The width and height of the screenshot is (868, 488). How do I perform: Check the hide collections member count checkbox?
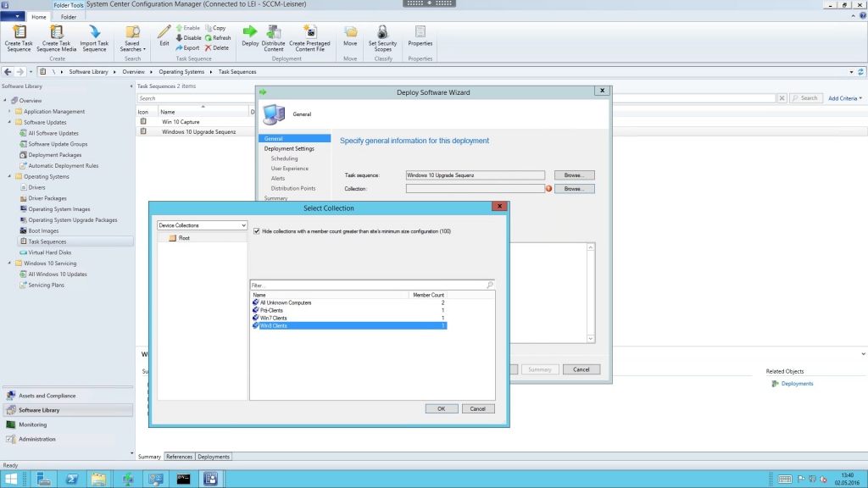[x=256, y=230]
